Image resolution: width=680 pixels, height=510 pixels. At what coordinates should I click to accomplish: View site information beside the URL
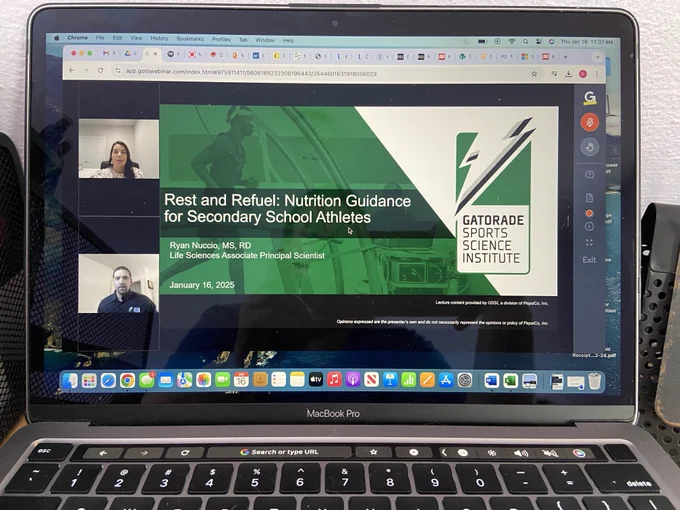[118, 71]
